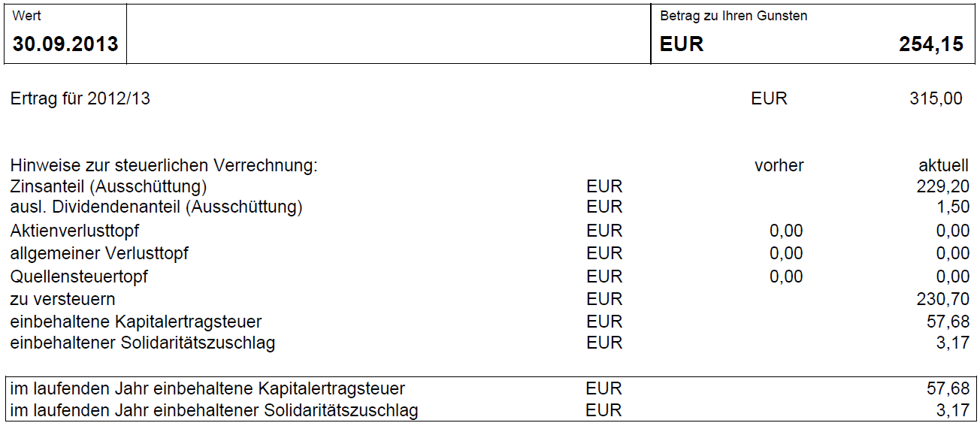The image size is (980, 423).
Task: Click the bold EUR currency beside 254,15
Action: (682, 44)
